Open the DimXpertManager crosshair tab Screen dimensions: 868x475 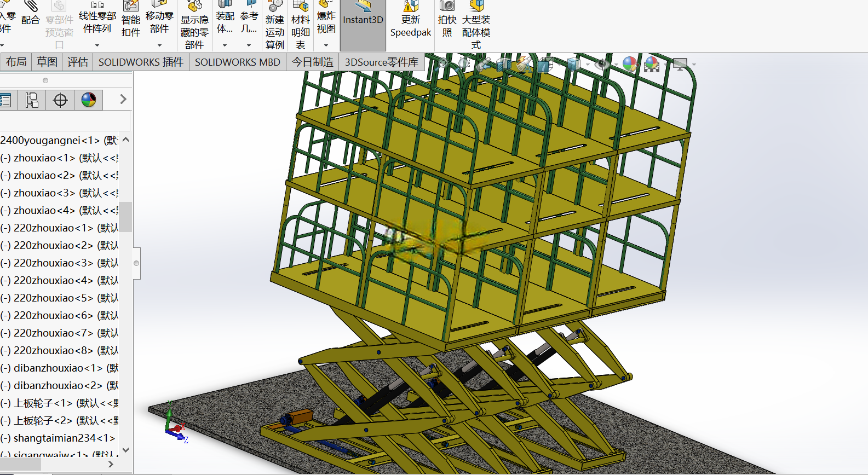tap(60, 100)
